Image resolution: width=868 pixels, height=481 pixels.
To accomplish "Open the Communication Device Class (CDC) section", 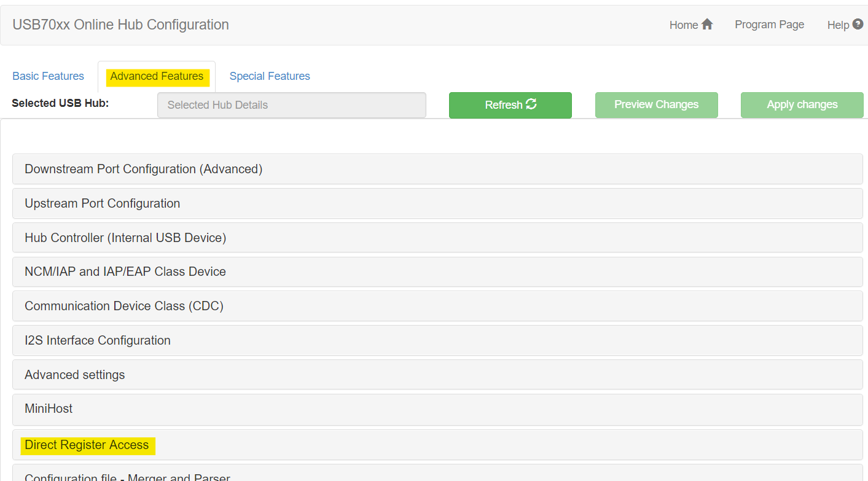I will (123, 305).
